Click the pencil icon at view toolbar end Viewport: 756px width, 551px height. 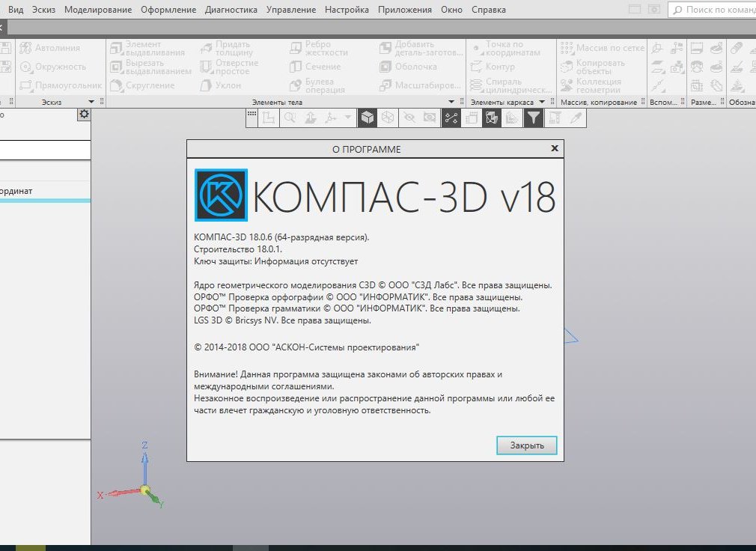click(576, 118)
